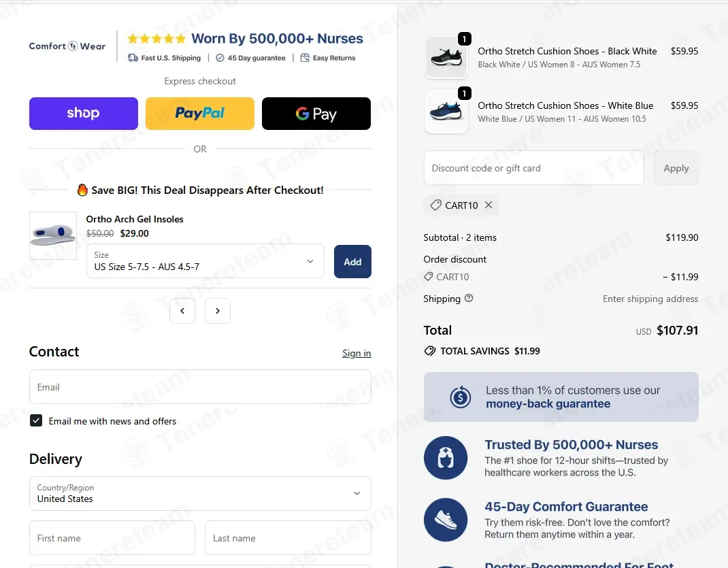The height and width of the screenshot is (568, 728).
Task: Open the Country/Region dropdown
Action: (x=200, y=493)
